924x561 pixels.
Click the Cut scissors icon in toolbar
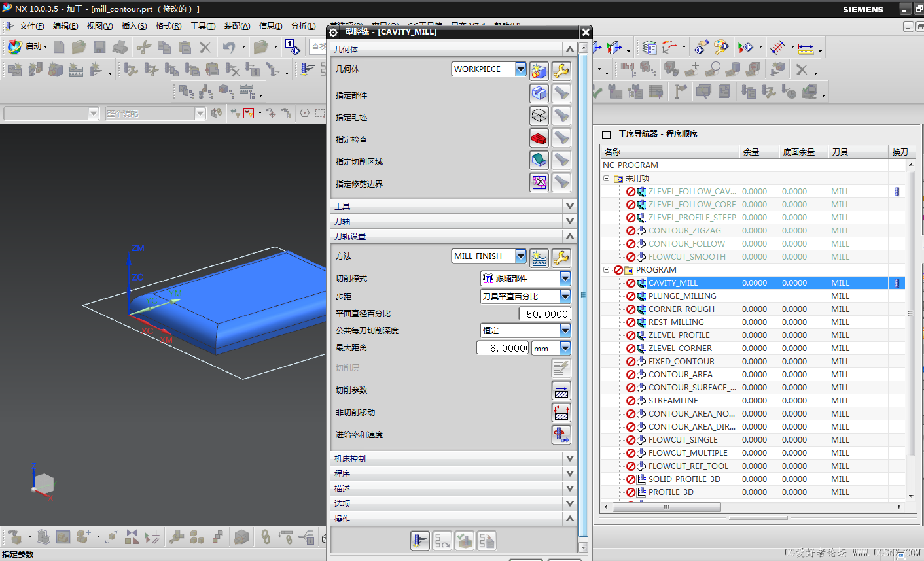pos(143,47)
